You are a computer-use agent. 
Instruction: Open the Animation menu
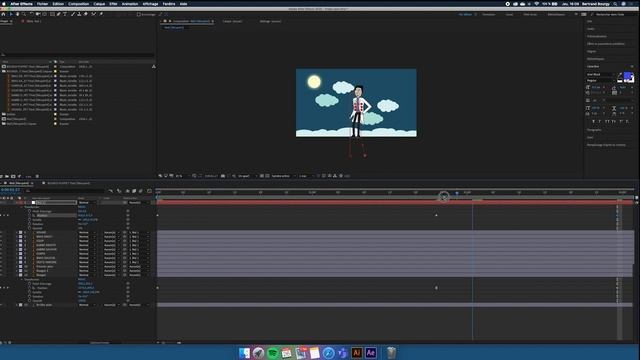tap(130, 4)
